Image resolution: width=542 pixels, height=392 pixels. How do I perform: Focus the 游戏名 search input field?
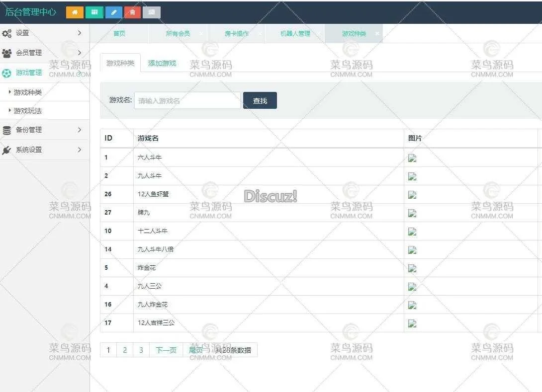187,101
